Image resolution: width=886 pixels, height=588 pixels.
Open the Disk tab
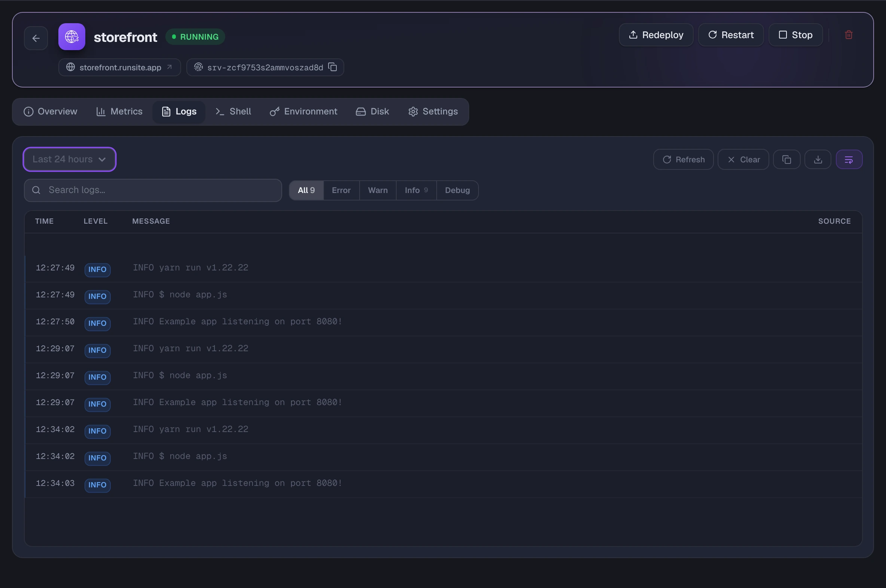(x=373, y=111)
